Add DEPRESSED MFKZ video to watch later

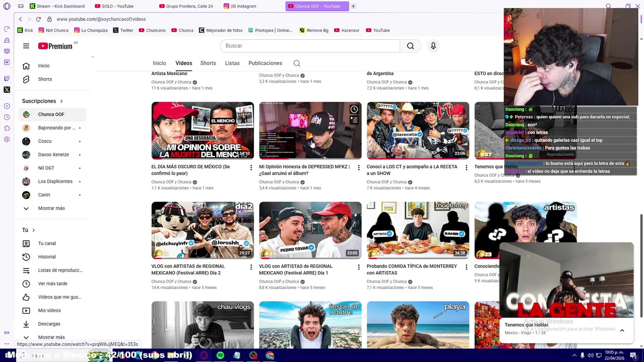[354, 110]
